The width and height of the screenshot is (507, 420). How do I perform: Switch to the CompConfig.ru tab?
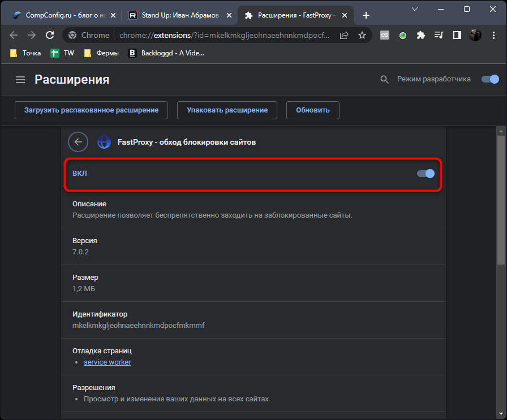[x=62, y=15]
